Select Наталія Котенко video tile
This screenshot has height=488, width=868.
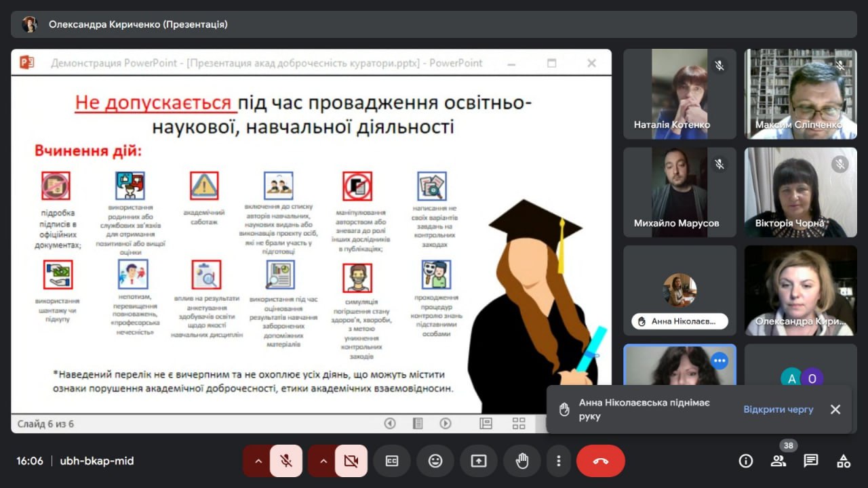coord(679,94)
